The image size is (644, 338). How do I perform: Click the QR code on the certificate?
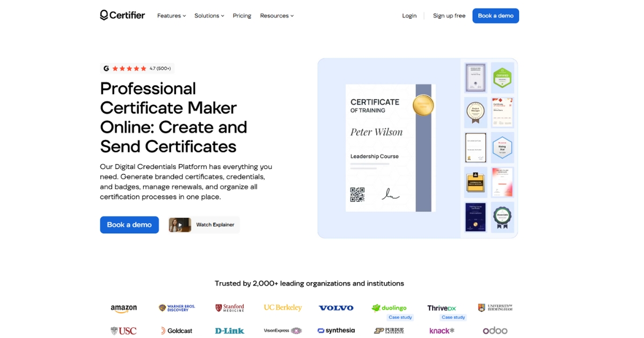pyautogui.click(x=357, y=194)
